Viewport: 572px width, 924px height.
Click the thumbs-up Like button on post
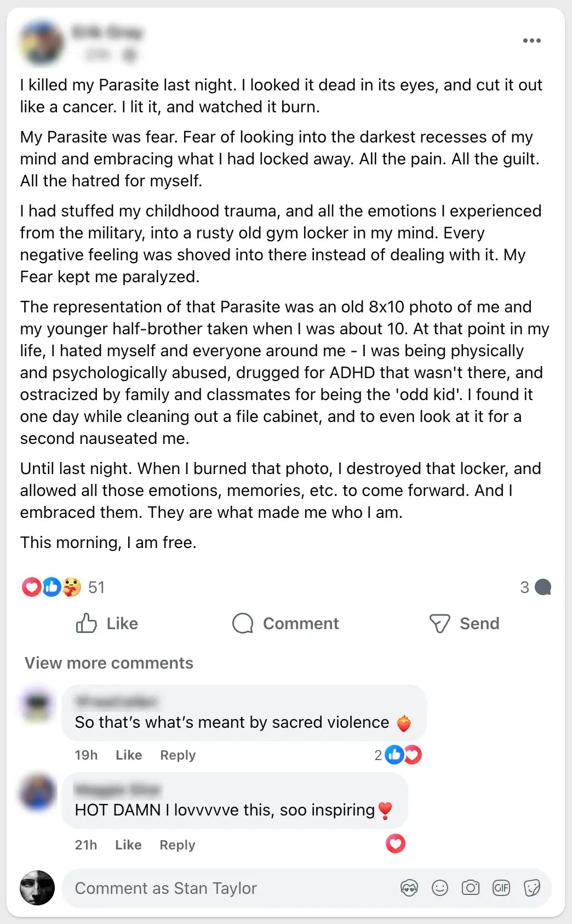tap(107, 624)
